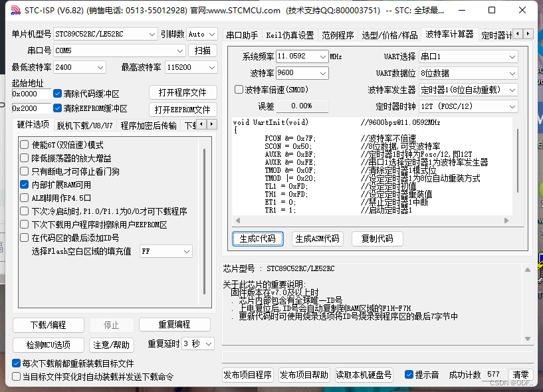Click 重复编程 button

click(x=175, y=324)
